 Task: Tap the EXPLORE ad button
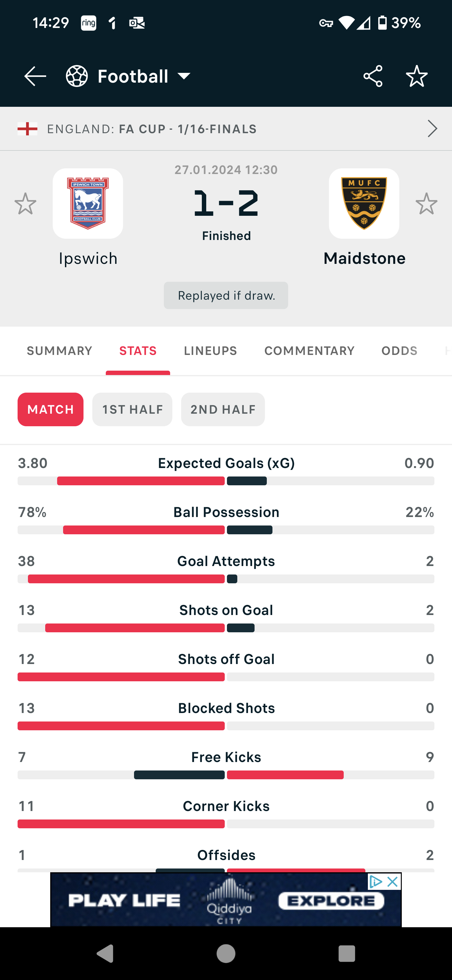(331, 901)
